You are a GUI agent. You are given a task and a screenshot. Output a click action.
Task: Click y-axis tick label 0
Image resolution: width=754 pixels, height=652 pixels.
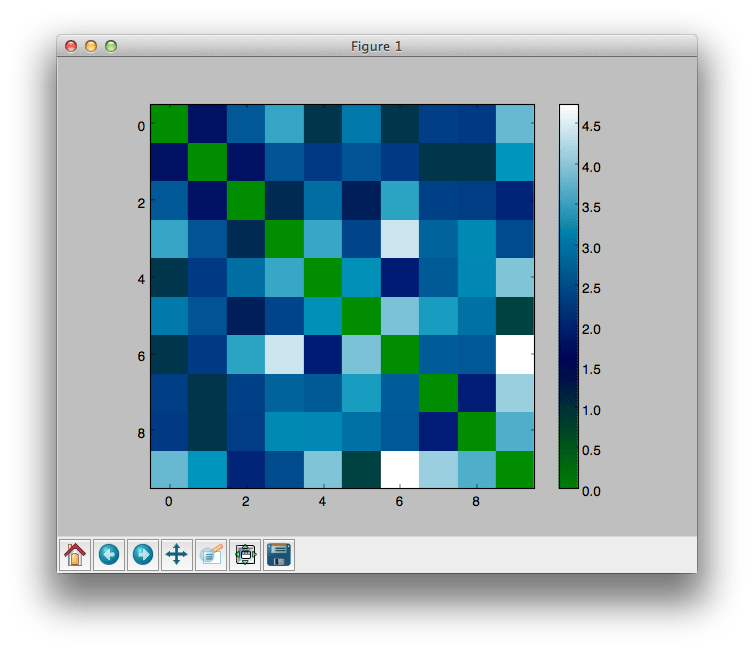pyautogui.click(x=141, y=126)
